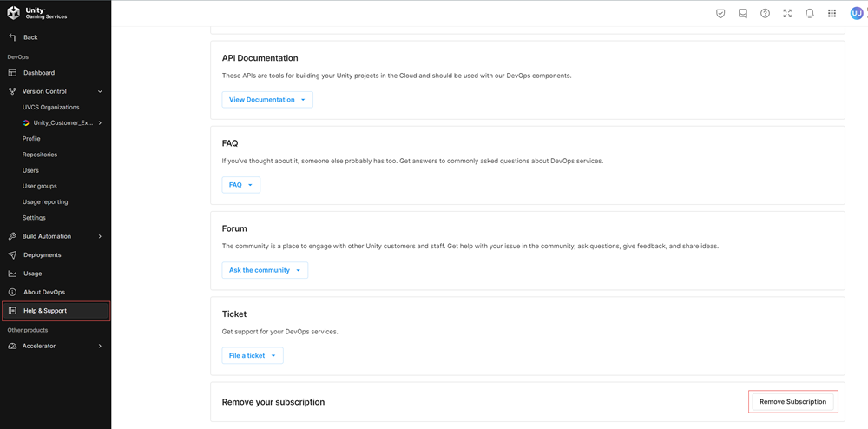
Task: Expand the Accelerator product menu
Action: click(x=100, y=346)
